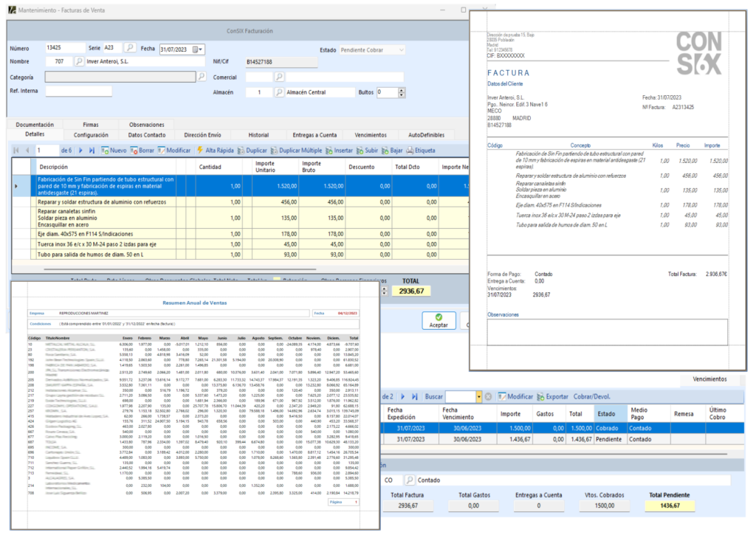
Task: Go to next record arrow in detail navigator
Action: coord(80,151)
